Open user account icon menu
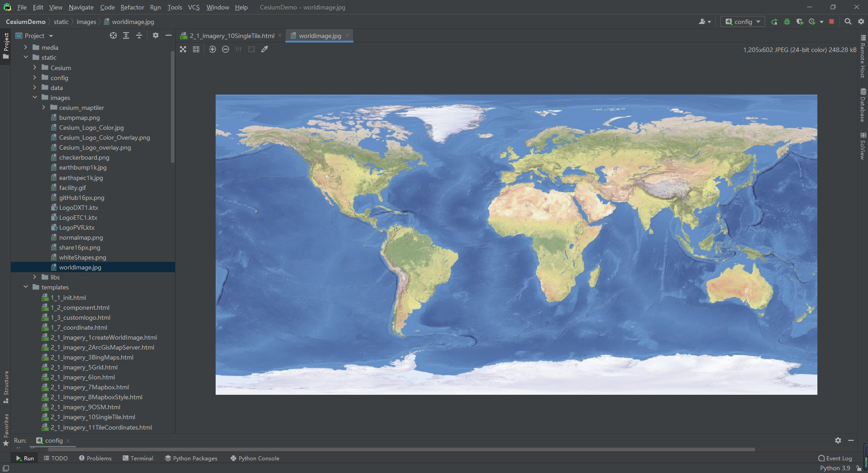 pyautogui.click(x=704, y=22)
